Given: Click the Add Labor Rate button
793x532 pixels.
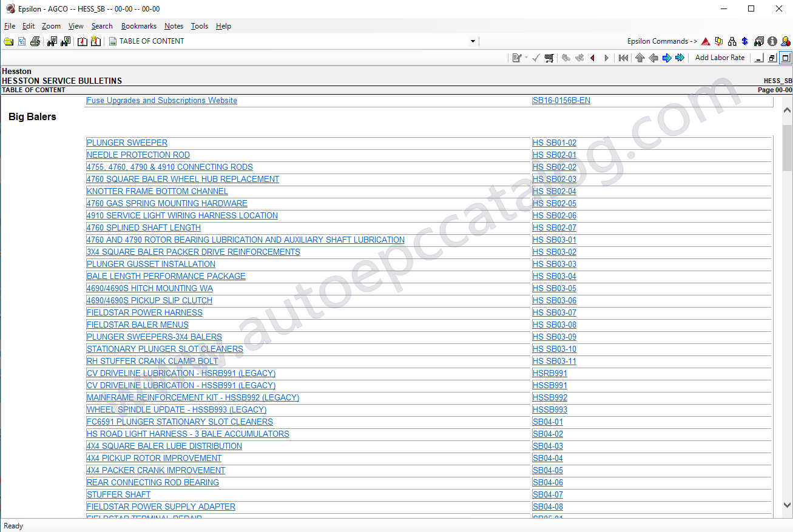Looking at the screenshot, I should [x=720, y=58].
